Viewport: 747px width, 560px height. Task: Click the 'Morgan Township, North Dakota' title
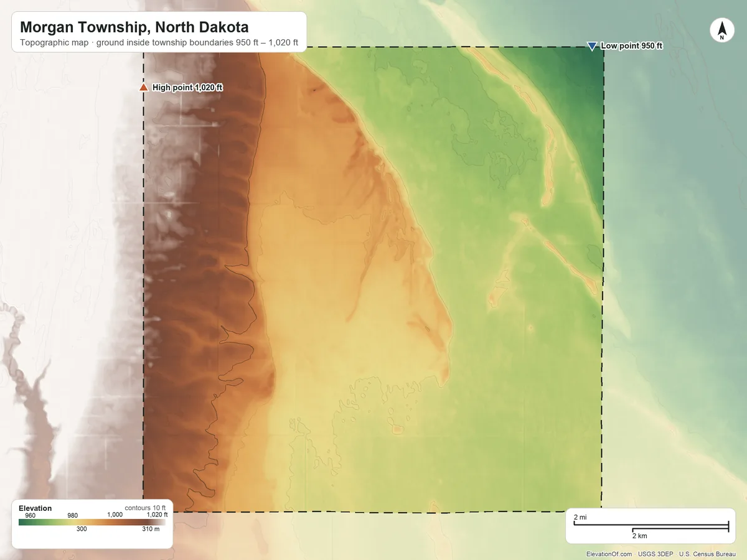coord(134,27)
